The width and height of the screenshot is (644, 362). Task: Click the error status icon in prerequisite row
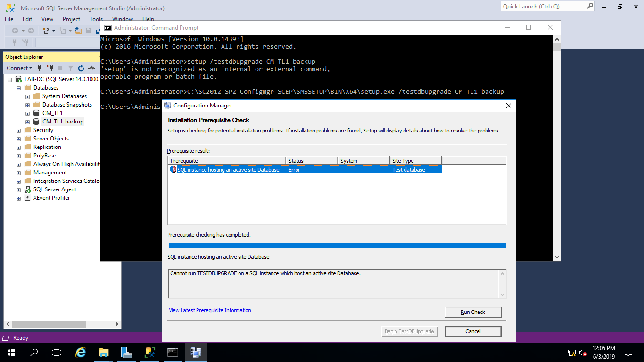(173, 170)
